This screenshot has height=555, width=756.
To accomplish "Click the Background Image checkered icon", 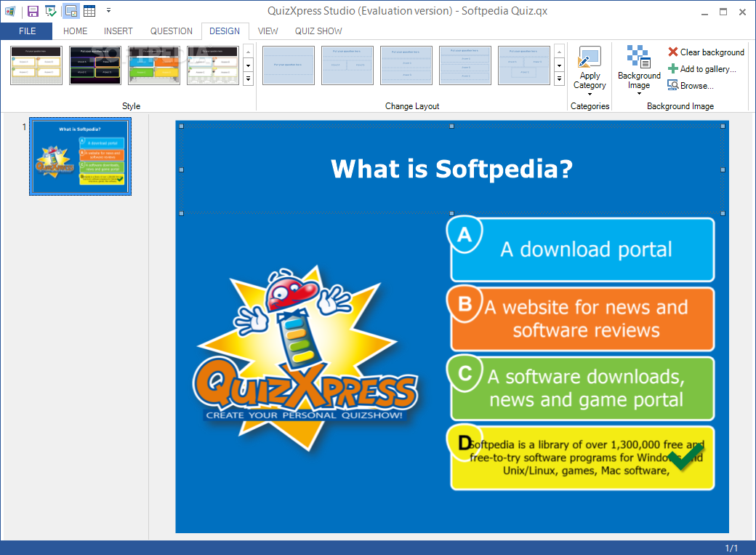I will [639, 57].
